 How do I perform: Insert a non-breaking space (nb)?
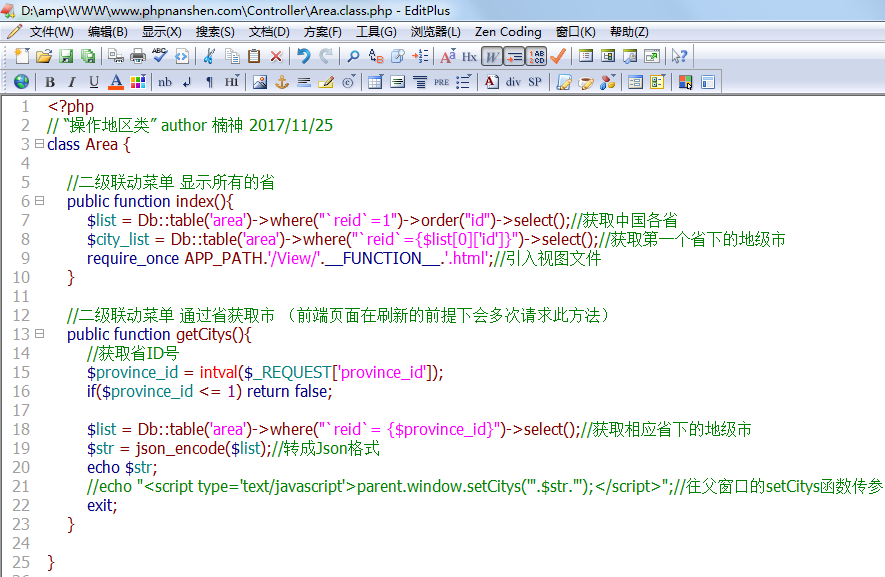pyautogui.click(x=165, y=82)
